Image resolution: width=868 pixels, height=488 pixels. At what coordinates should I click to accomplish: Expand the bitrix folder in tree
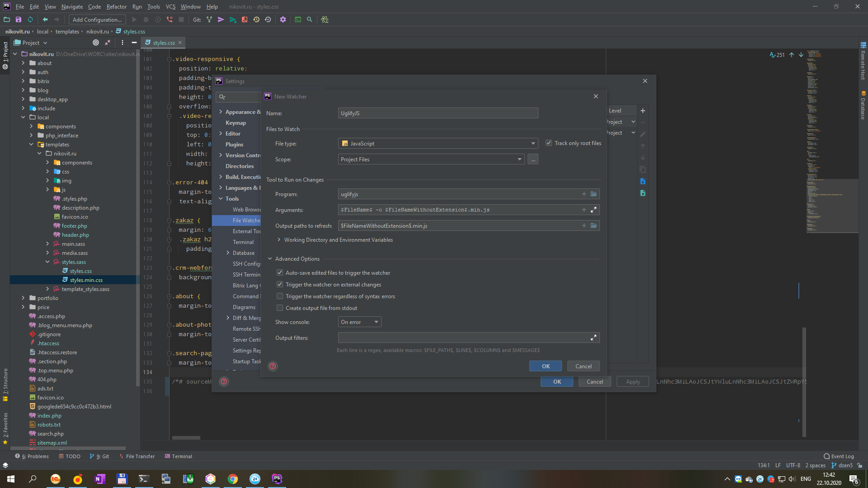23,81
